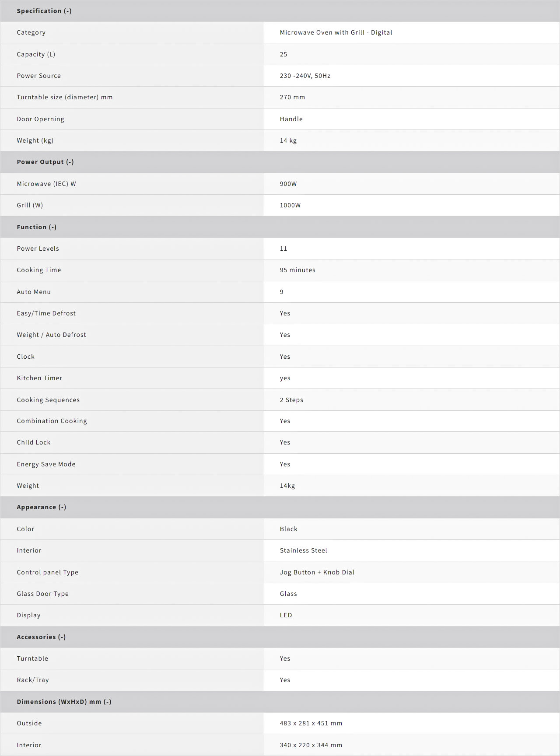The height and width of the screenshot is (756, 560).
Task: Click the Turntable size (diameter) mm label
Action: coord(65,97)
